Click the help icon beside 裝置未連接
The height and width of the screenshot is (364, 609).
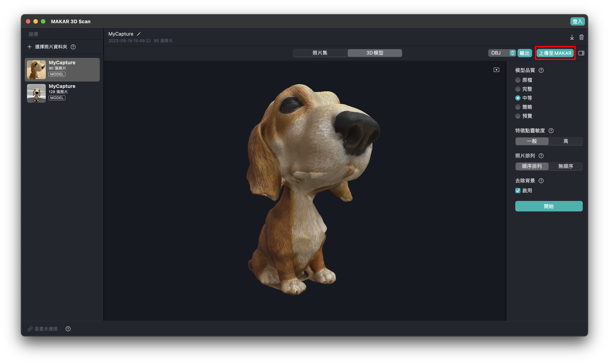[68, 329]
